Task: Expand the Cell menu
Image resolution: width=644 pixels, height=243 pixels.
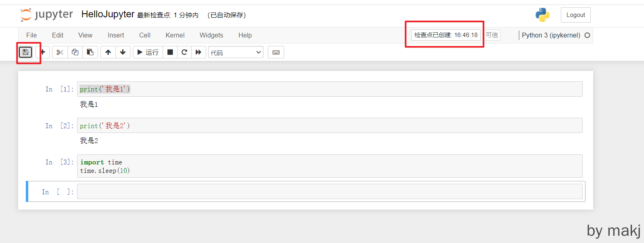Action: click(x=145, y=35)
